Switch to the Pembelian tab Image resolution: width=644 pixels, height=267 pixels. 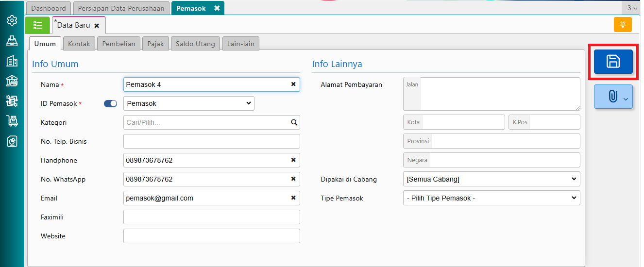[119, 44]
